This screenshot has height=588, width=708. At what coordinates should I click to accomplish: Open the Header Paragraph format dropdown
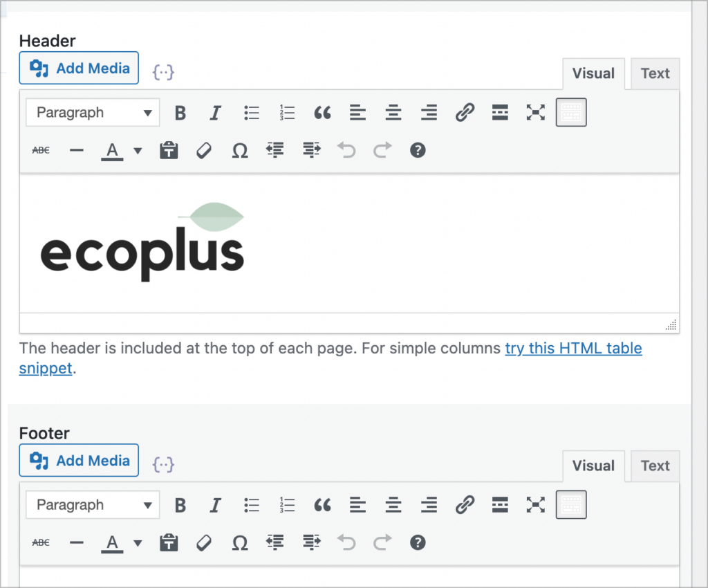[93, 113]
